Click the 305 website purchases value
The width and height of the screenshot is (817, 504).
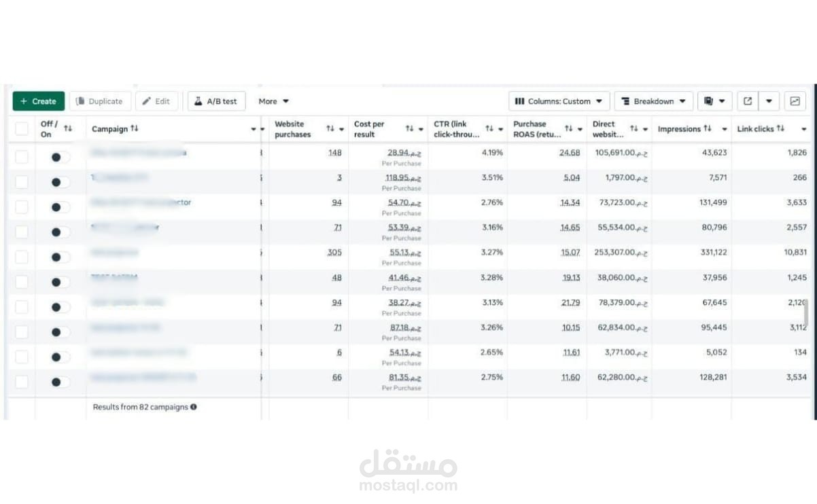[334, 252]
